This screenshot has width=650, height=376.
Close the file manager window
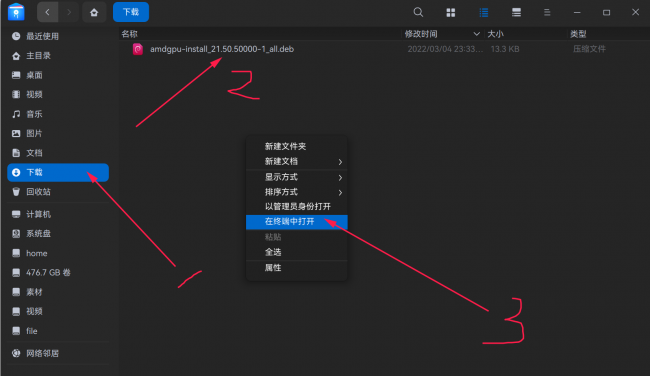pyautogui.click(x=635, y=12)
